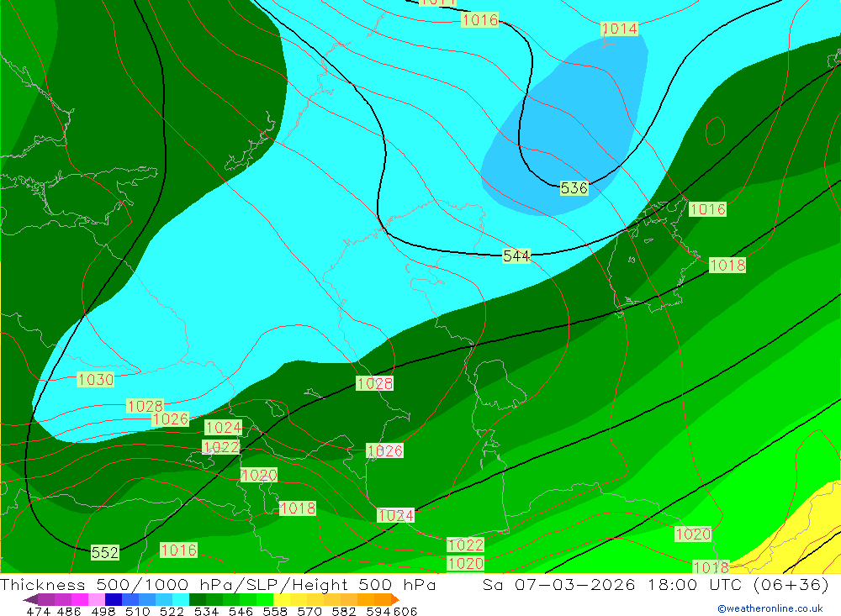Select the 536 height contour label
This screenshot has width=841, height=616.
[574, 188]
